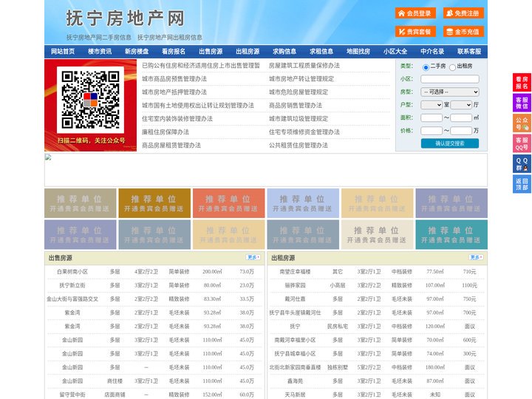Click the 看房报名 floating sidebar icon
Viewport: 532px width, 399px height.
coord(522,83)
